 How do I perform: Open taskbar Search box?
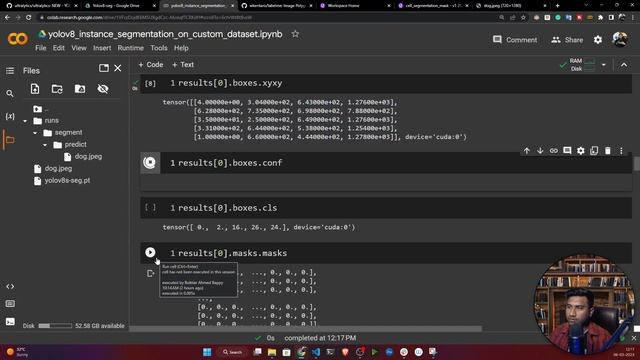coord(232,352)
